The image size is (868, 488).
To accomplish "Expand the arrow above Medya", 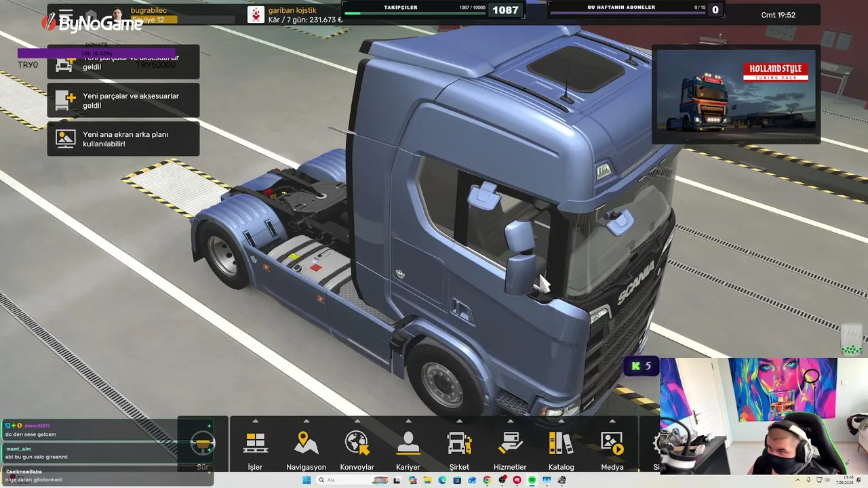I will click(612, 421).
